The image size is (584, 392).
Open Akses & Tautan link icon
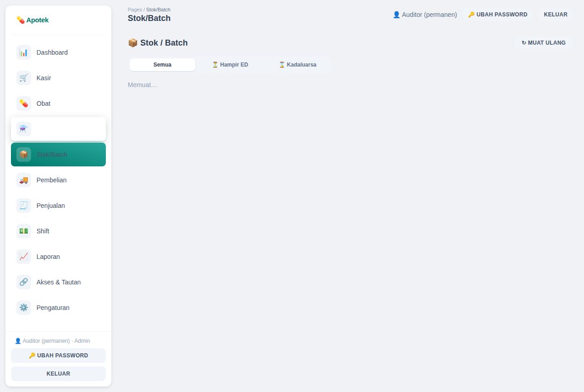pyautogui.click(x=24, y=282)
